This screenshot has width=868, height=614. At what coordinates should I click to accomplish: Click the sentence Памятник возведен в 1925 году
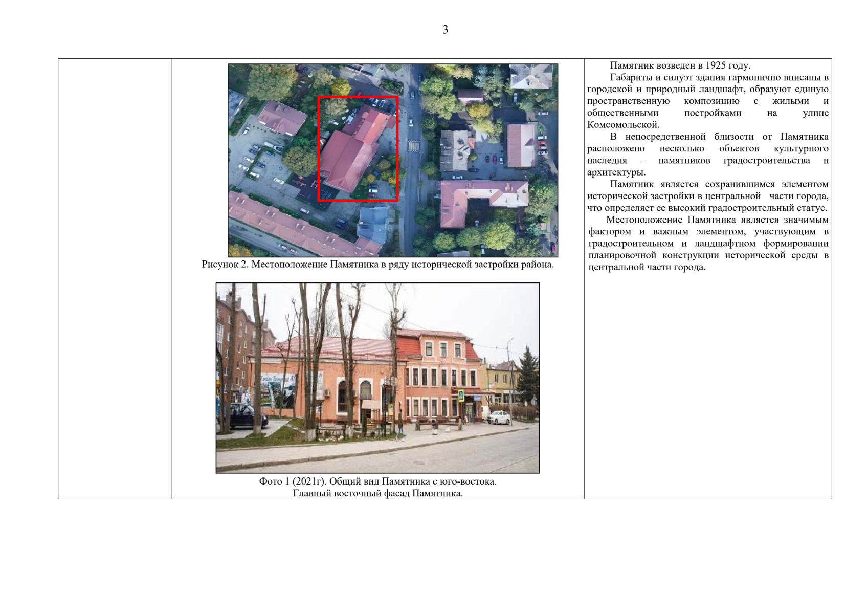[680, 65]
